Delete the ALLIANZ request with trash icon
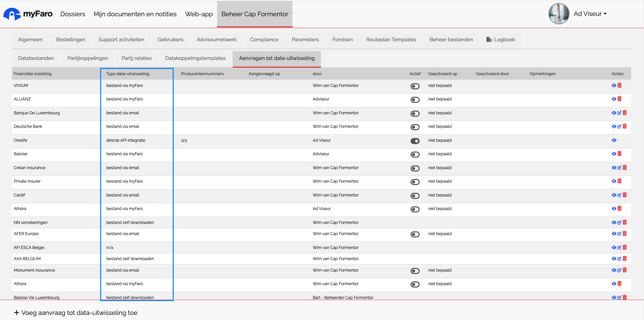Viewport: 644px width, 320px height. click(619, 99)
